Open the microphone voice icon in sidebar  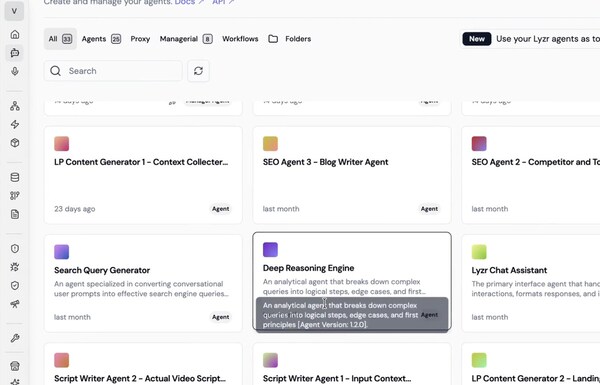tap(15, 71)
